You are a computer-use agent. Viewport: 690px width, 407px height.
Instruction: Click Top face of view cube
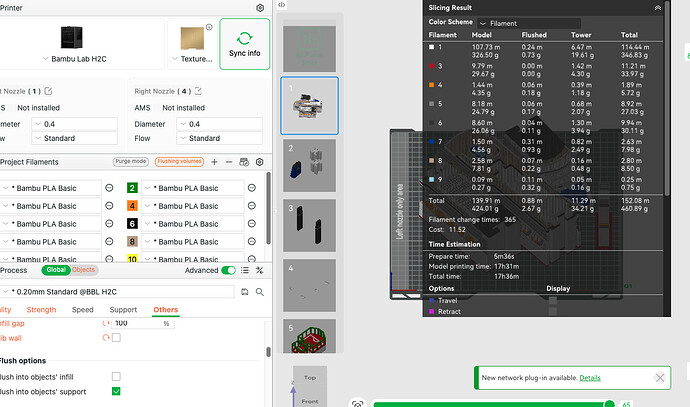pos(310,378)
